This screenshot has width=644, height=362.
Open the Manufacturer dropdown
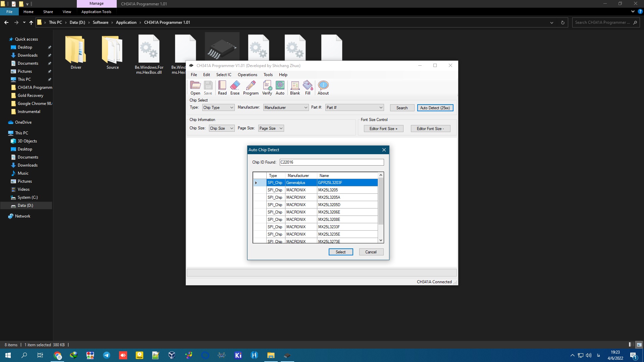pyautogui.click(x=286, y=108)
